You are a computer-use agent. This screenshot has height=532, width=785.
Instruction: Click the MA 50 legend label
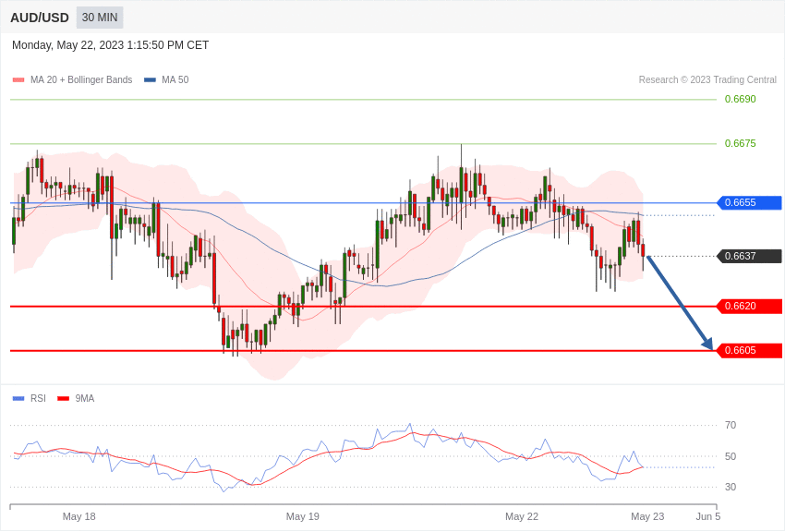175,80
